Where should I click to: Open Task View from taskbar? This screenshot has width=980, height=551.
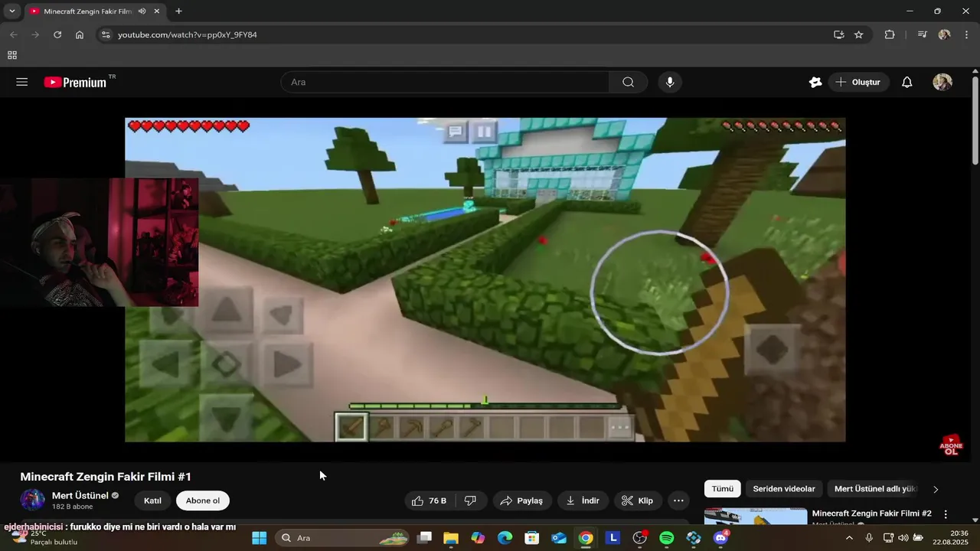click(x=424, y=538)
